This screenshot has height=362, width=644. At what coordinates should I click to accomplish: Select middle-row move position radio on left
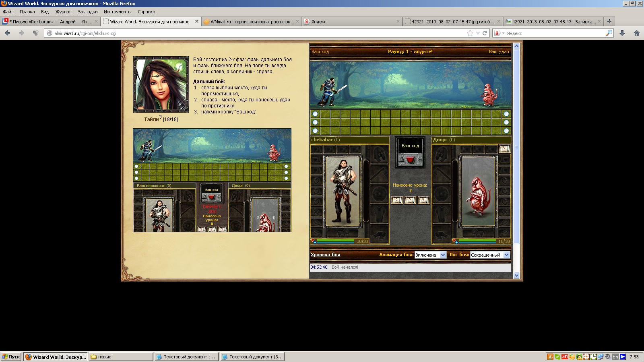315,122
